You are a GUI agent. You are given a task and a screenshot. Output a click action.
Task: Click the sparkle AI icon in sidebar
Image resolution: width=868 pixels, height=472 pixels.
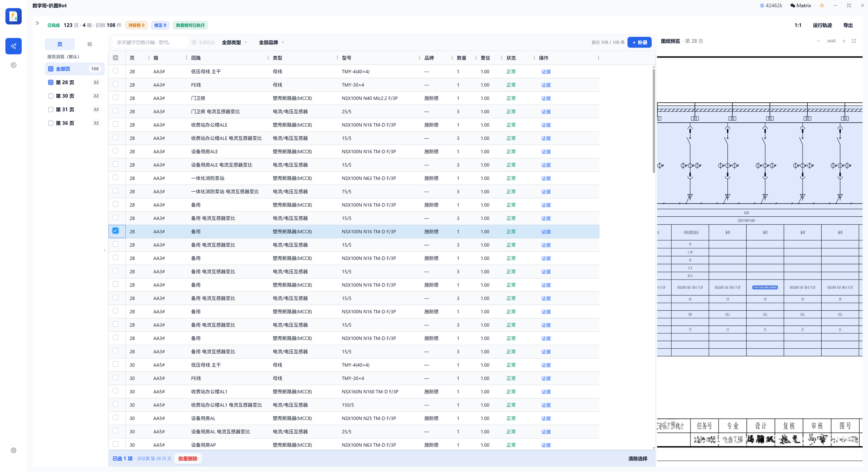coord(13,46)
